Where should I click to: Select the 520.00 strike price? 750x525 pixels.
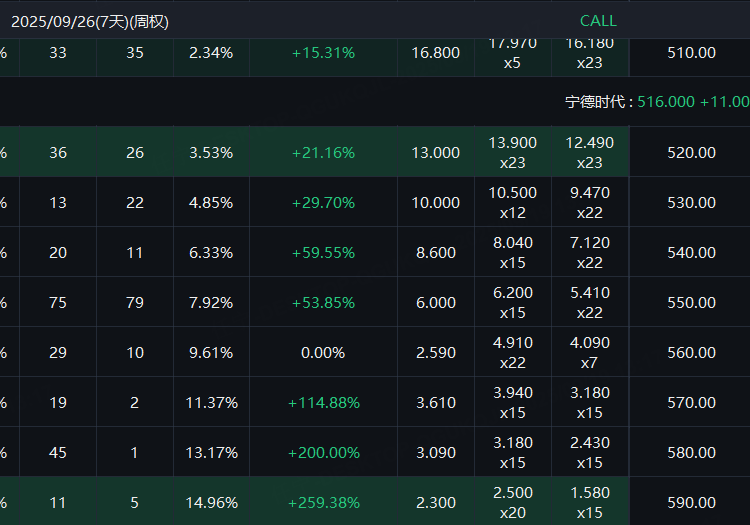691,153
